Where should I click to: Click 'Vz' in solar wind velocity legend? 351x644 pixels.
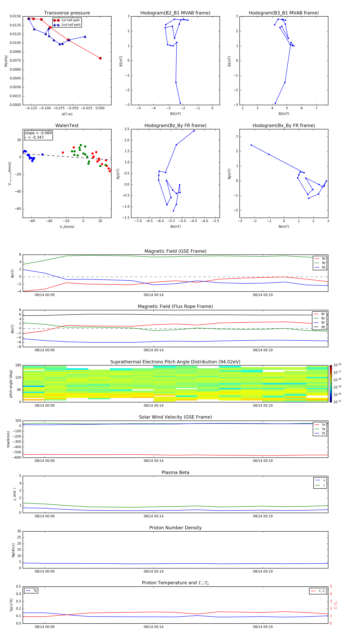coord(320,433)
